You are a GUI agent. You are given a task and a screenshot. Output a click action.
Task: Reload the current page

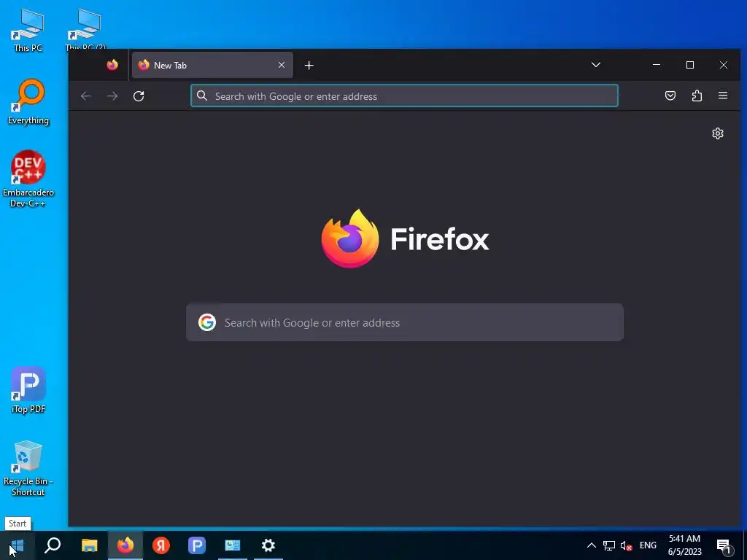pos(139,96)
